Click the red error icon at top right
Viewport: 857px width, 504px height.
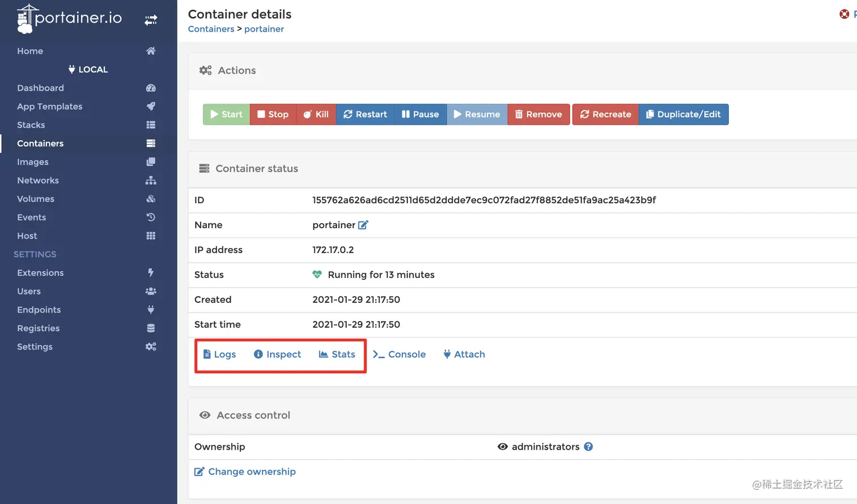pyautogui.click(x=844, y=14)
